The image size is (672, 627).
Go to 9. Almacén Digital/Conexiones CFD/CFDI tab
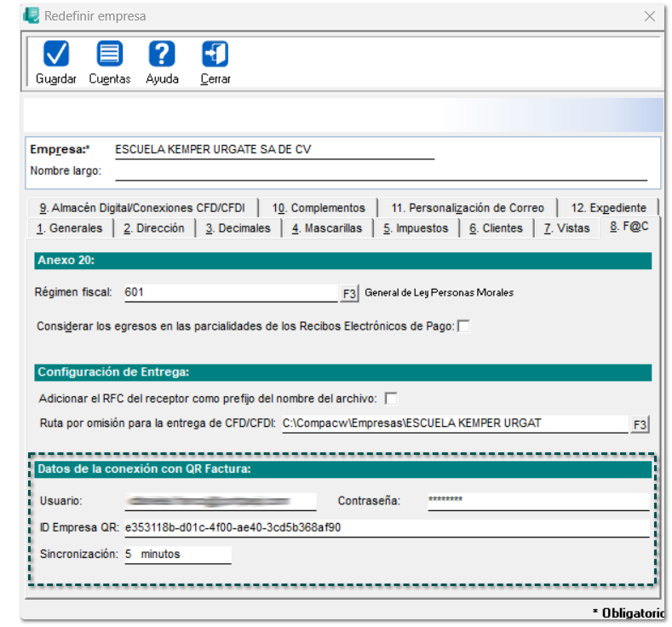(x=141, y=208)
